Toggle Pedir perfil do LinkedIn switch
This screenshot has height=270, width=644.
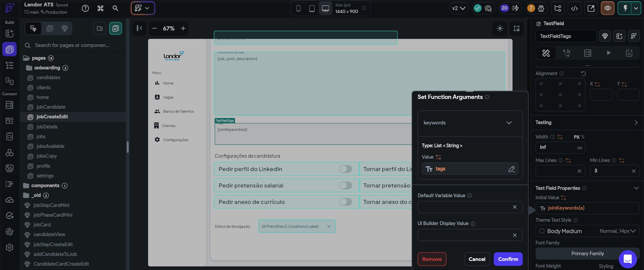(345, 169)
